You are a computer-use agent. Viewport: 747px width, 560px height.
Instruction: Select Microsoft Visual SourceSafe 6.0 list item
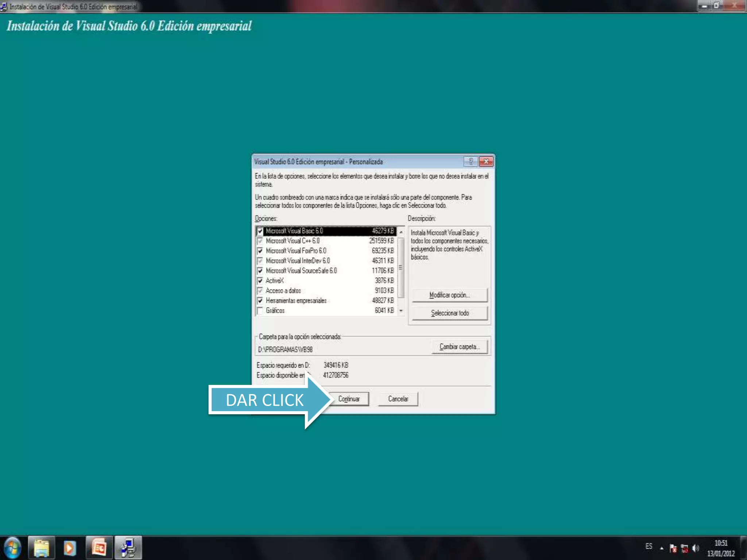point(301,271)
